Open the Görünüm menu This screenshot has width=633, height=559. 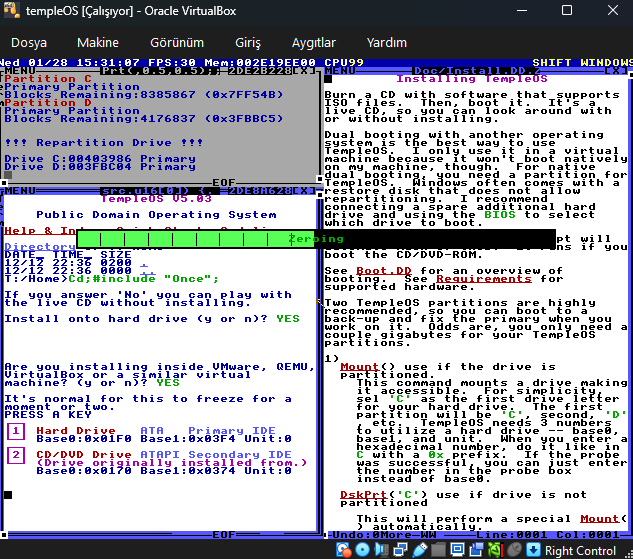[177, 43]
